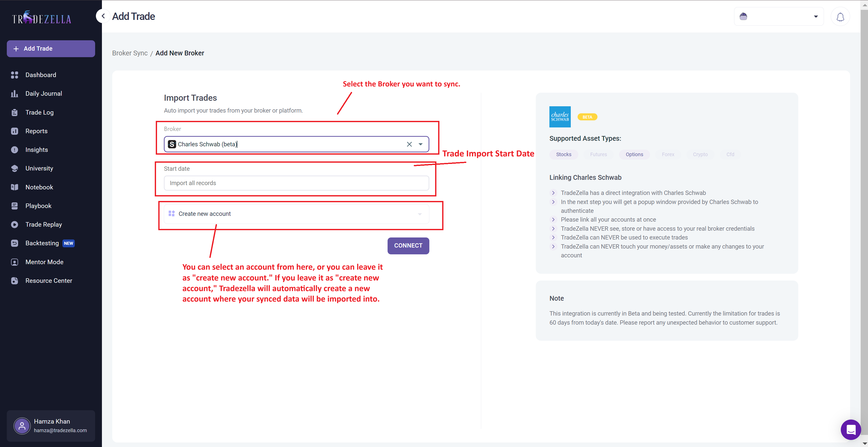Screen dimensions: 868x447
Task: Click the Trade Replay play icon
Action: 15,225
